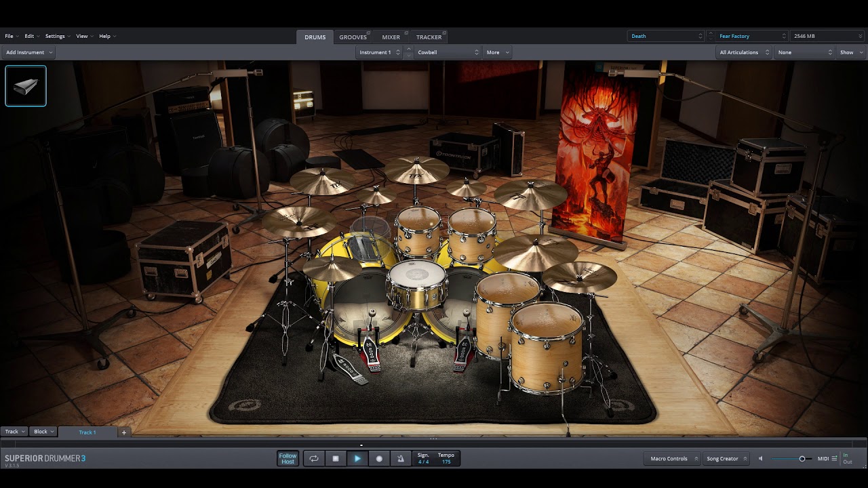Open the Cowbell instrument dropdown
Image resolution: width=868 pixels, height=488 pixels.
(x=448, y=52)
